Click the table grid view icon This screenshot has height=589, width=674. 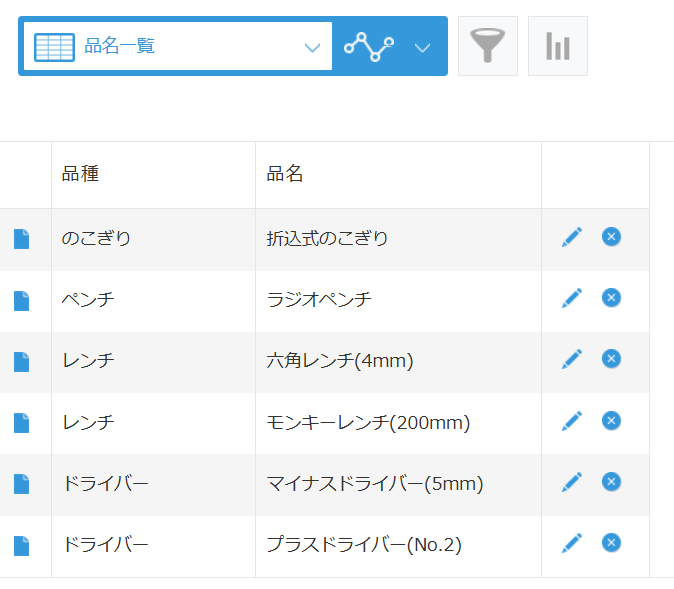(54, 47)
